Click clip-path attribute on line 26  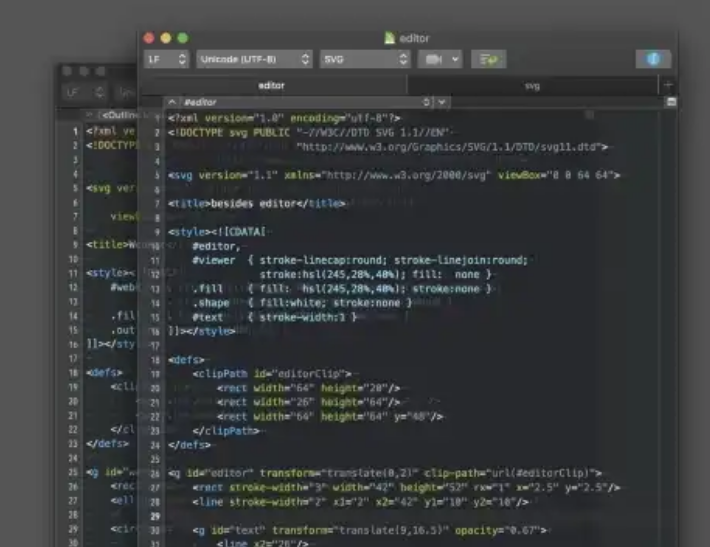point(510,473)
